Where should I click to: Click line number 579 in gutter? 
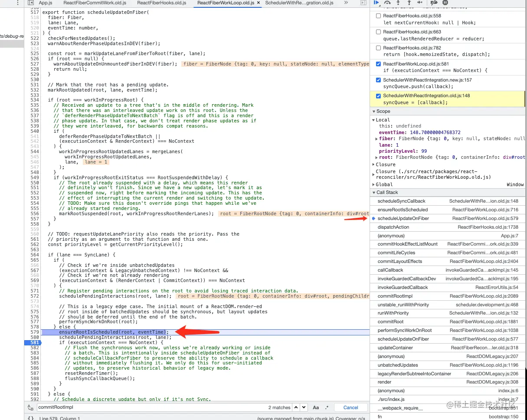tap(35, 332)
